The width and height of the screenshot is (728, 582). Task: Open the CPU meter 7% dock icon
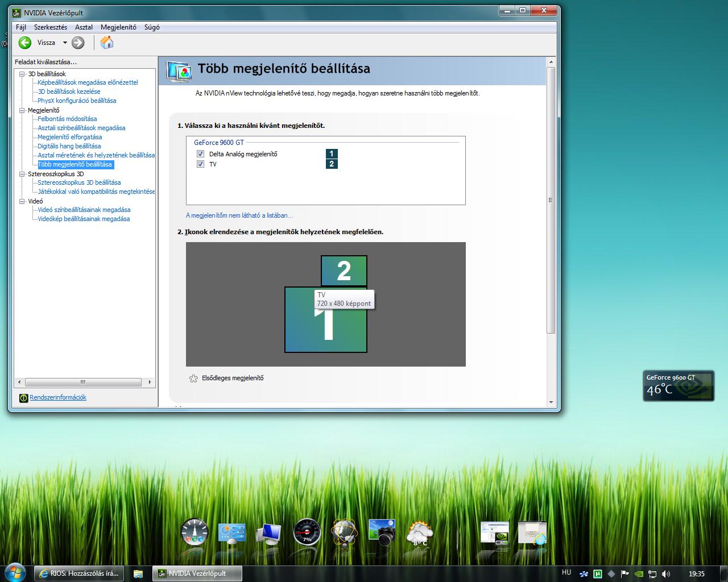tap(307, 533)
